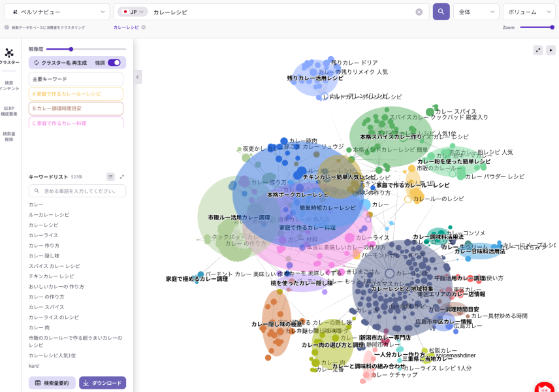This screenshot has height=392, width=559.
Task: Click the ダウンロード button
Action: click(x=103, y=383)
